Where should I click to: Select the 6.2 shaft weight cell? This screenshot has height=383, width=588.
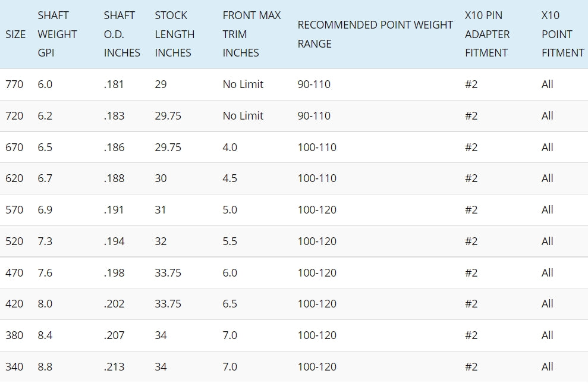point(45,116)
